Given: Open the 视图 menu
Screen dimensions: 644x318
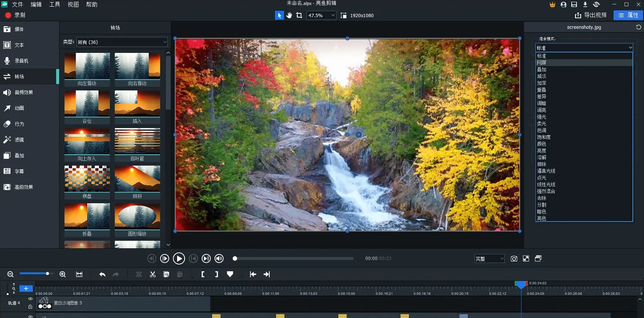Looking at the screenshot, I should 73,4.
